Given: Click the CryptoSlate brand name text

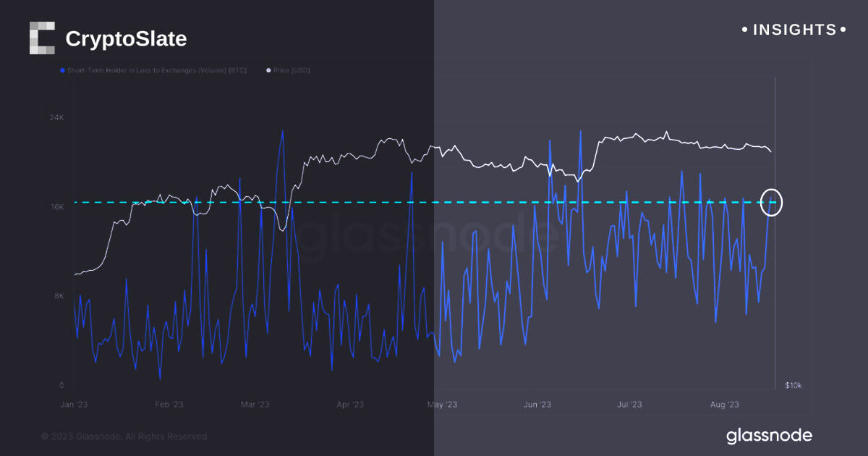Looking at the screenshot, I should (126, 39).
